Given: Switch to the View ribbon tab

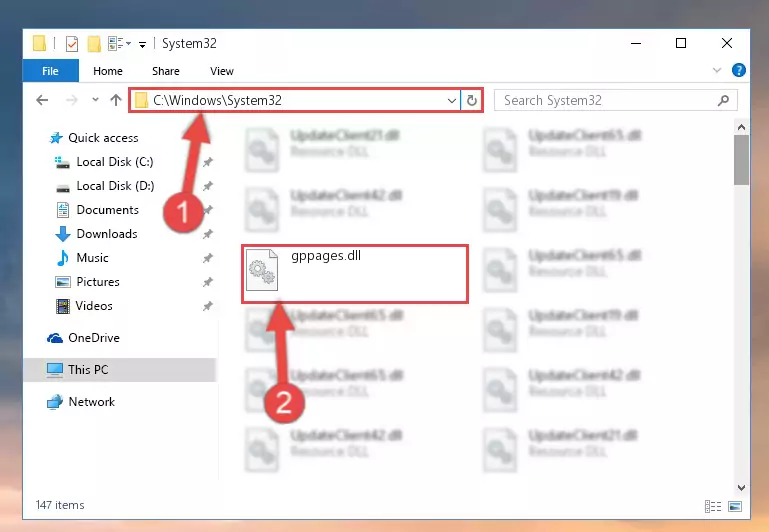Looking at the screenshot, I should tap(222, 71).
